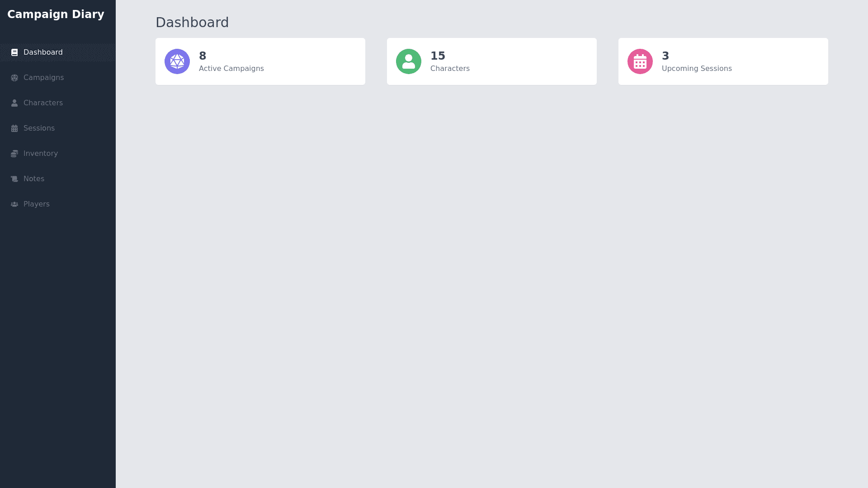The width and height of the screenshot is (868, 488).
Task: Click the Characters count of 15
Action: 438,56
